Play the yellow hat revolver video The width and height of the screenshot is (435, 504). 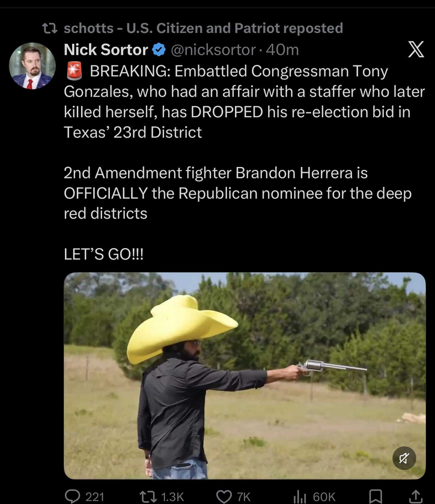coord(245,376)
